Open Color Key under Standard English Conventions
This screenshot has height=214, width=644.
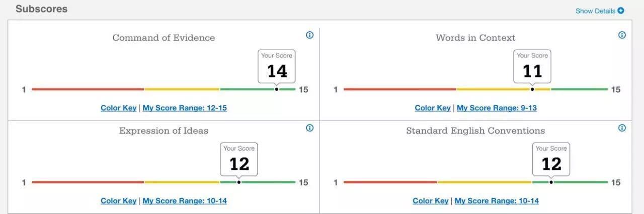pyautogui.click(x=430, y=201)
